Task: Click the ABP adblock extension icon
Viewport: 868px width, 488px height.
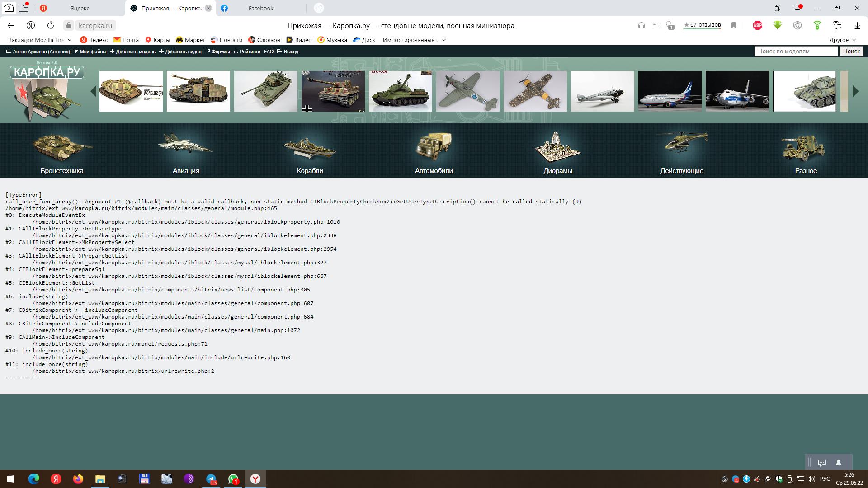Action: [758, 26]
